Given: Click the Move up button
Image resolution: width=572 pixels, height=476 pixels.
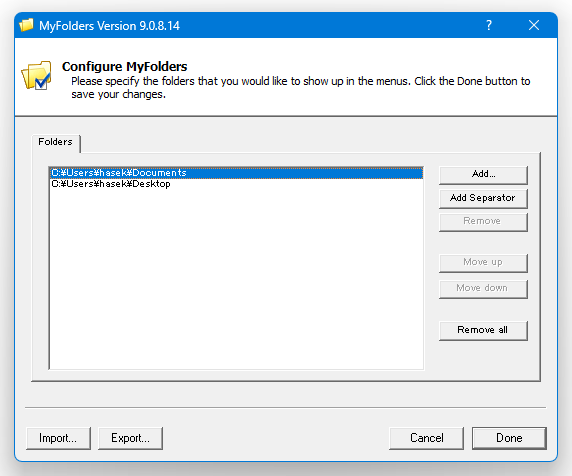Looking at the screenshot, I should [483, 263].
